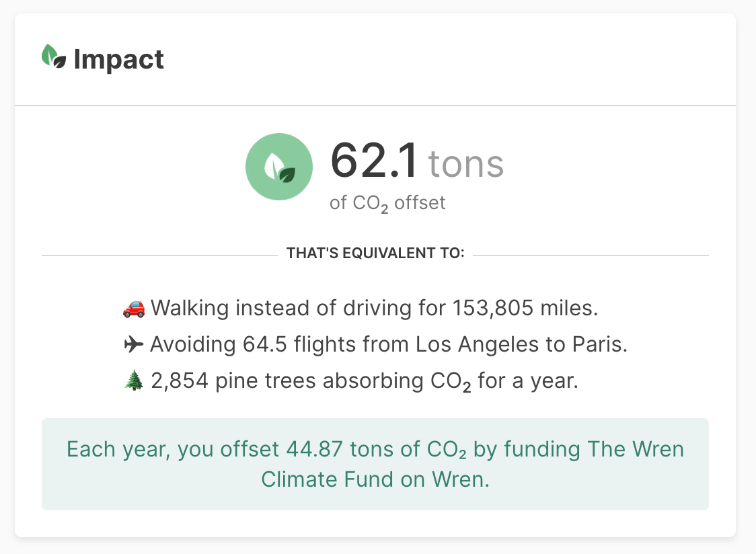Click the 44.87 tons figure in banner
This screenshot has width=756, height=554.
[x=353, y=449]
